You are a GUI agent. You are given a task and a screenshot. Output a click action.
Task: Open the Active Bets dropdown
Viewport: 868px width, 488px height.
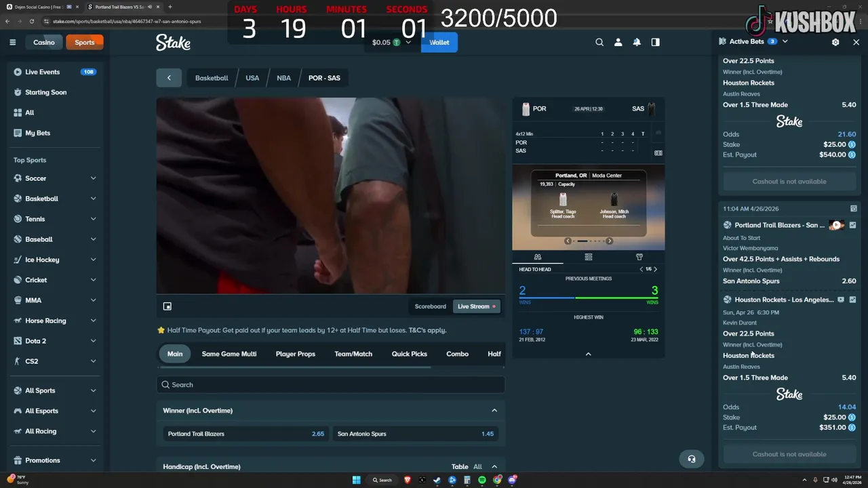[x=785, y=41]
